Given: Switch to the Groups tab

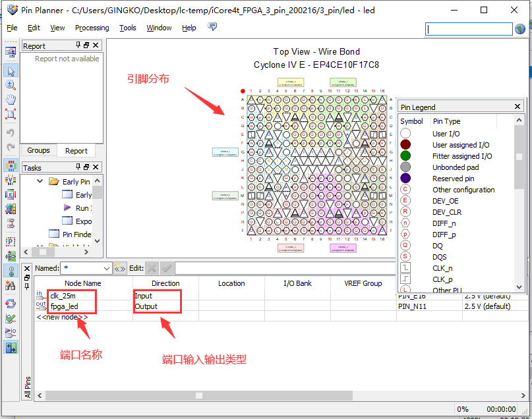Looking at the screenshot, I should [x=38, y=150].
